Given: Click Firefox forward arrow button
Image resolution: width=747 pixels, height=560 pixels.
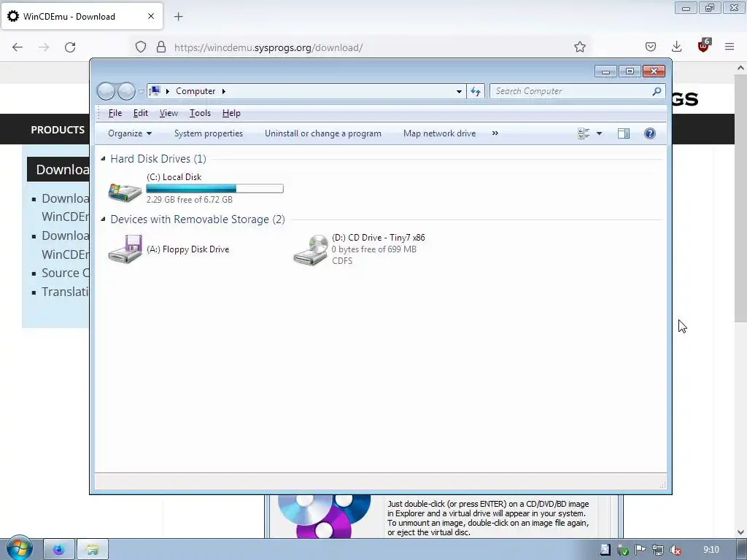Looking at the screenshot, I should pyautogui.click(x=44, y=47).
